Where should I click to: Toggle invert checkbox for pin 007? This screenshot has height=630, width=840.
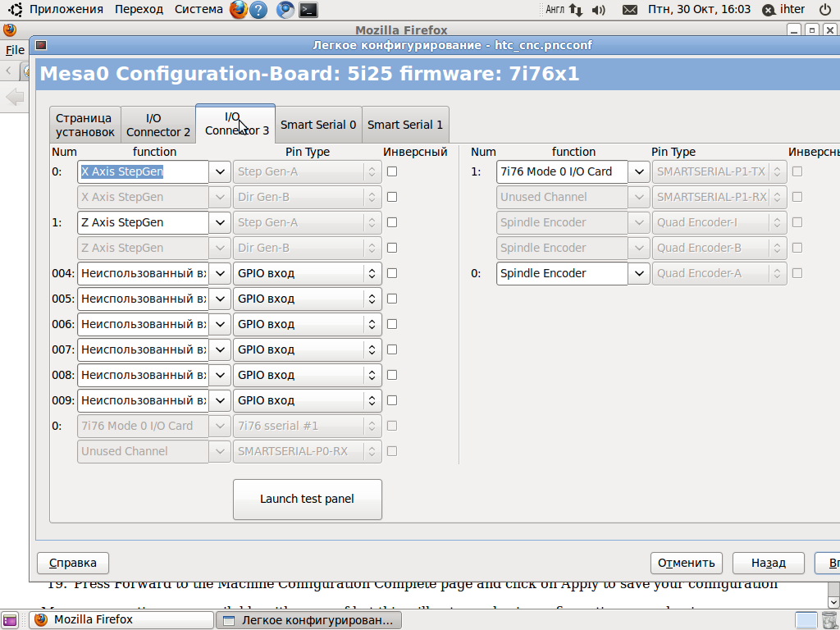pos(392,349)
